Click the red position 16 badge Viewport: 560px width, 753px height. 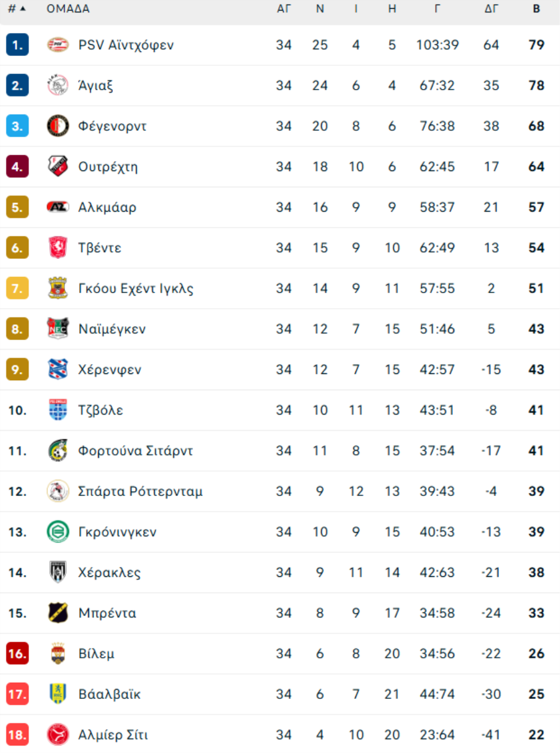17,653
